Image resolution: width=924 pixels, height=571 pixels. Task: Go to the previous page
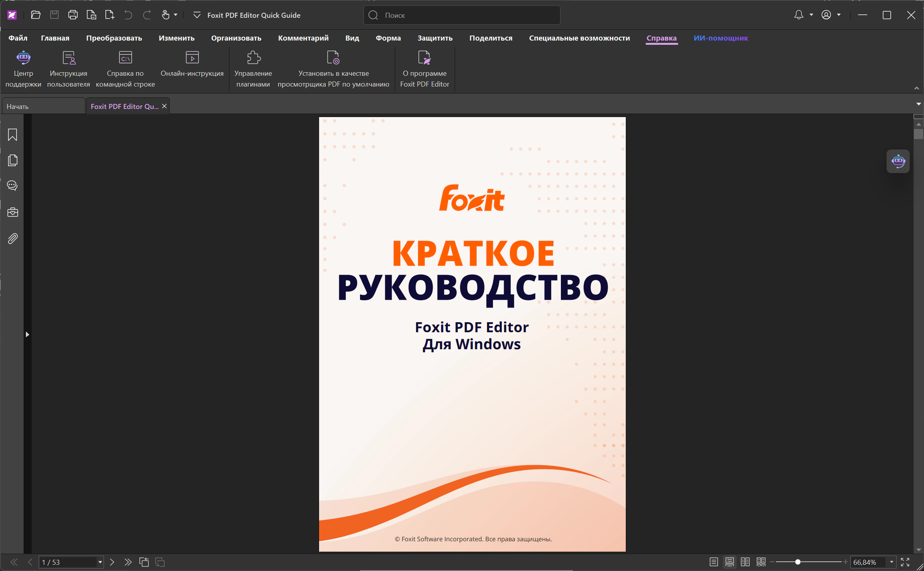[x=30, y=562]
